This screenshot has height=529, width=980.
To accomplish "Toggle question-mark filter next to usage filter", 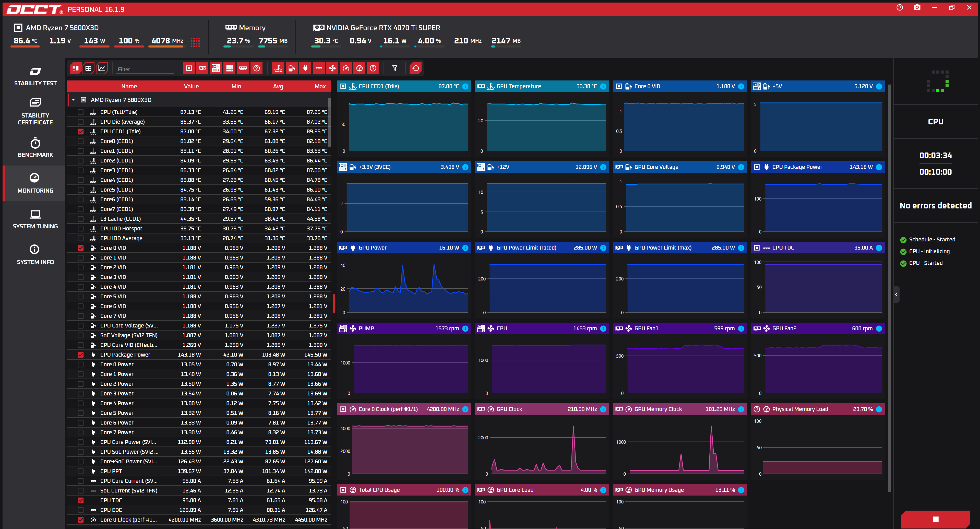I will tap(373, 68).
